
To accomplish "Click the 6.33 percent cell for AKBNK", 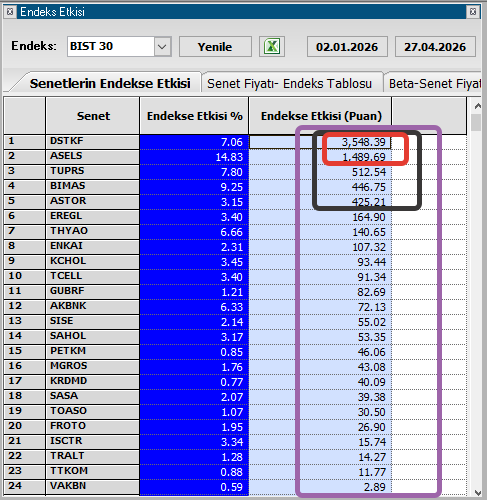I will pos(194,307).
